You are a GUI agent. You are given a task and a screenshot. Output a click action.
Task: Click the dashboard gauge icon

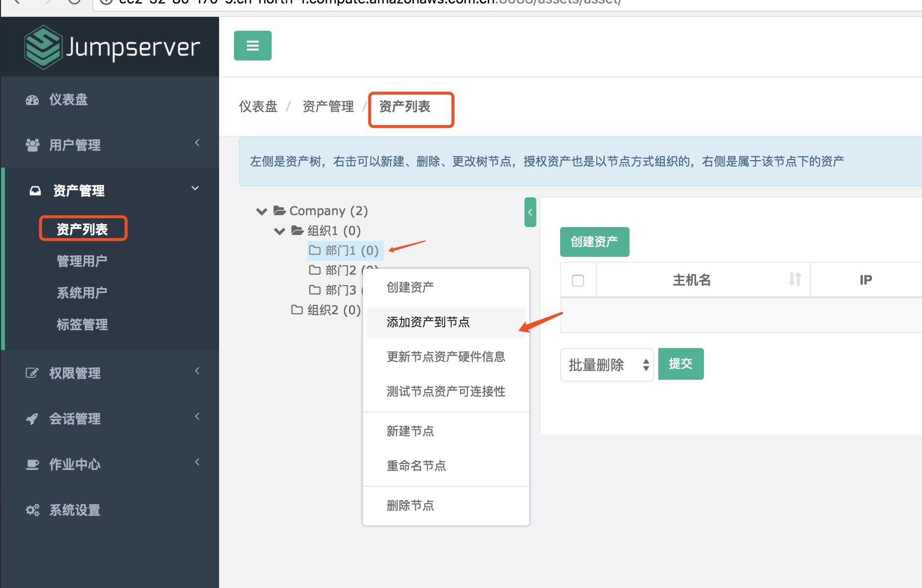tap(32, 100)
